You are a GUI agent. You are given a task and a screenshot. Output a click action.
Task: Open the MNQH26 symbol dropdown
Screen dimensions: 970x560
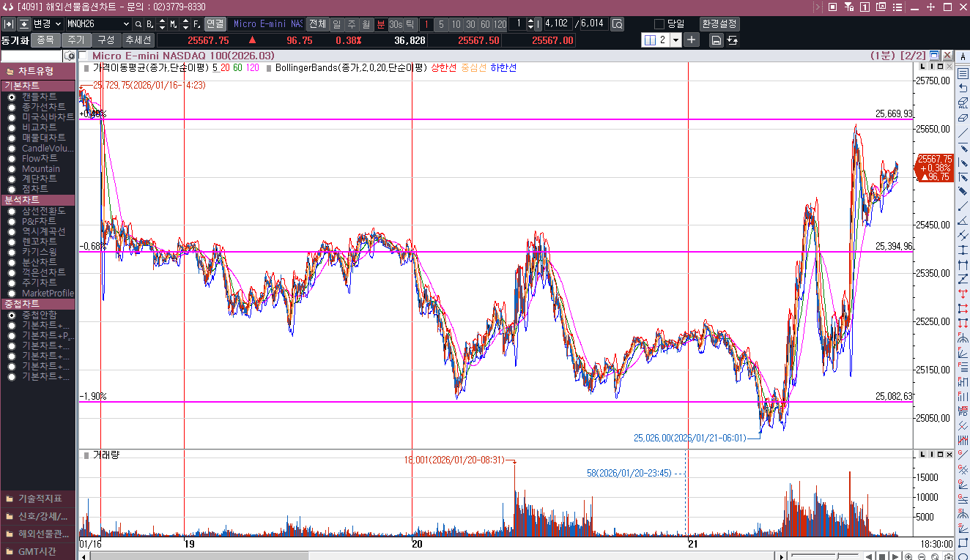(x=127, y=24)
